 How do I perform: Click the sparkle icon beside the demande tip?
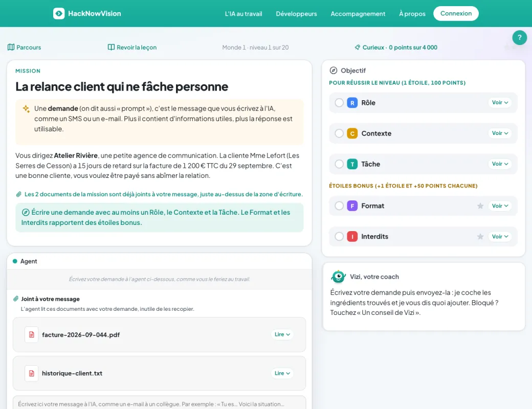click(x=26, y=109)
